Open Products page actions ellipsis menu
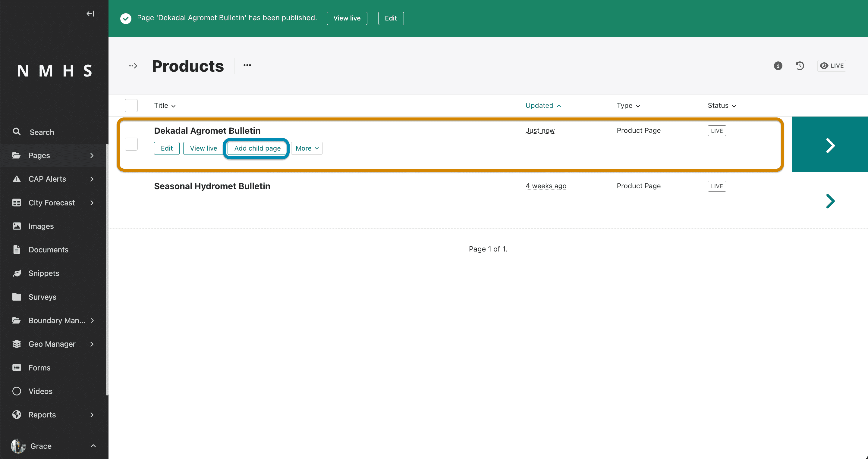This screenshot has width=868, height=459. [x=247, y=65]
